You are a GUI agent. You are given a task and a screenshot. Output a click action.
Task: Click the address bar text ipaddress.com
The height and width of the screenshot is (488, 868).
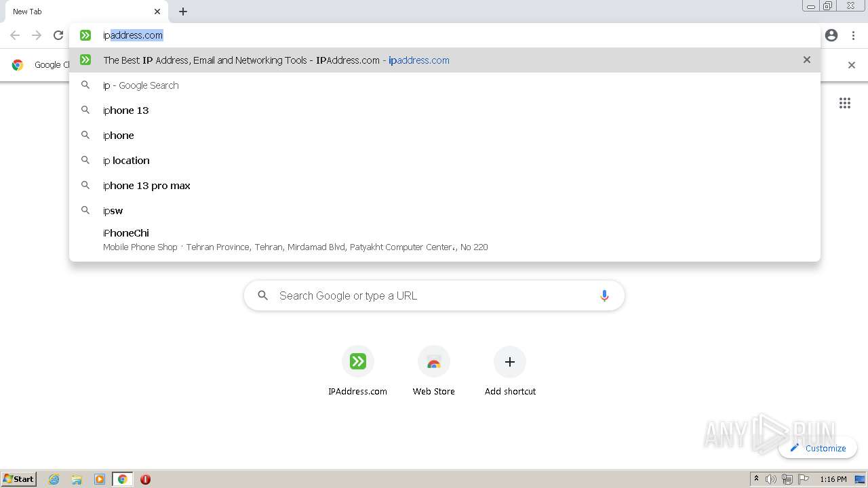click(x=133, y=35)
